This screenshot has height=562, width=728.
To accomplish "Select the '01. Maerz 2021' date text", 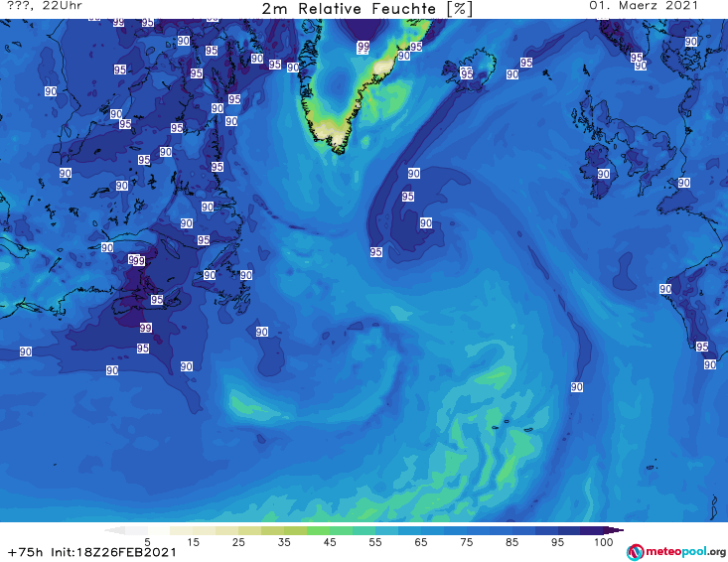I will (644, 6).
